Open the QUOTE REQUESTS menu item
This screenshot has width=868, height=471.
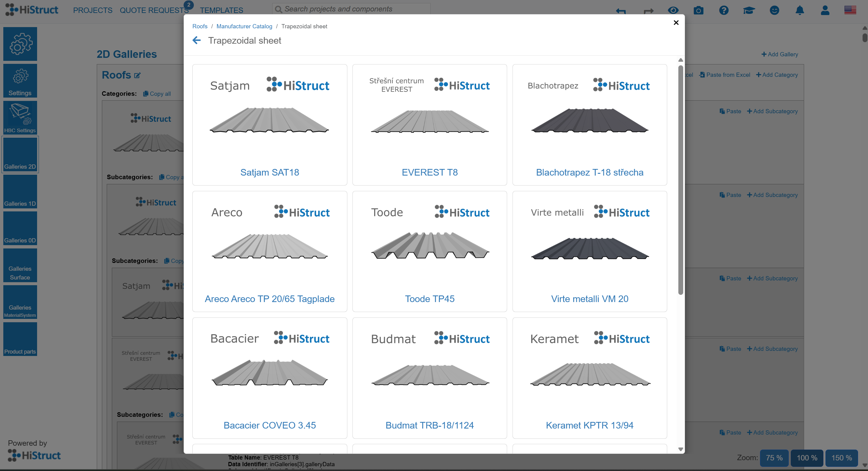pos(154,11)
